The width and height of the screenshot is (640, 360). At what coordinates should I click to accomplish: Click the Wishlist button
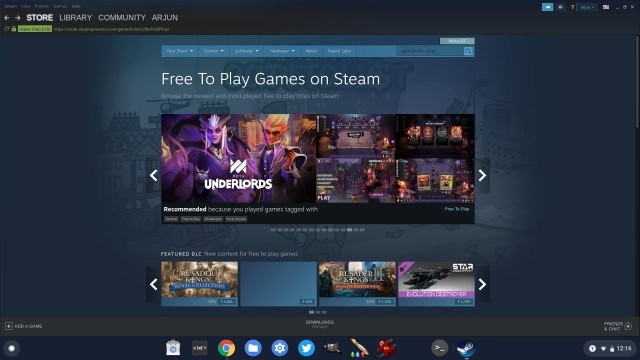pos(457,41)
